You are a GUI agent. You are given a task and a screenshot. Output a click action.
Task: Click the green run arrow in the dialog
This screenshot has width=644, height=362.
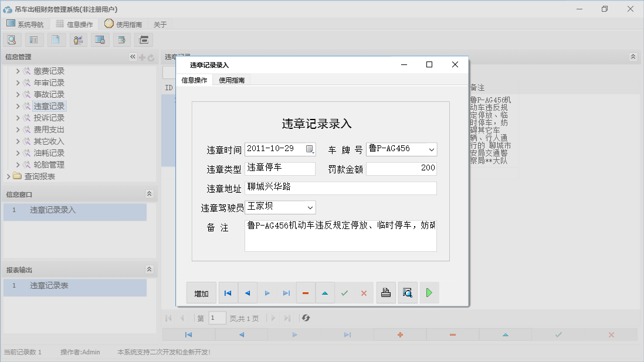(x=429, y=292)
